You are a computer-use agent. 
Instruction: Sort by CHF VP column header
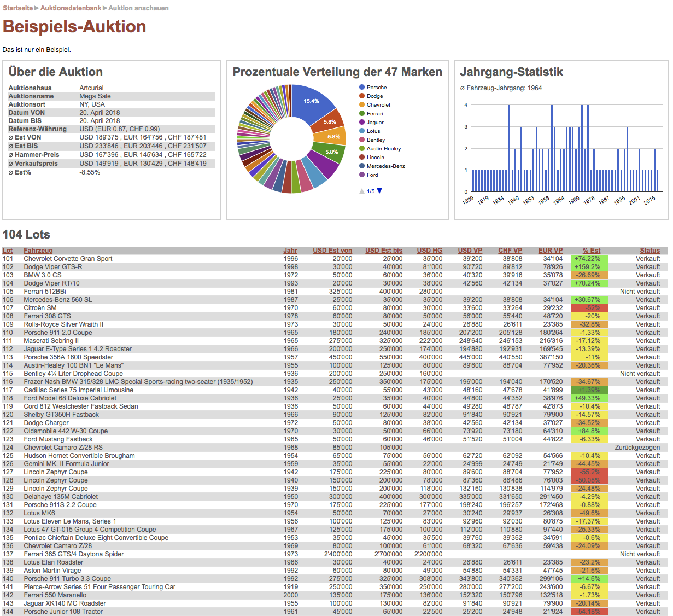[x=510, y=251]
